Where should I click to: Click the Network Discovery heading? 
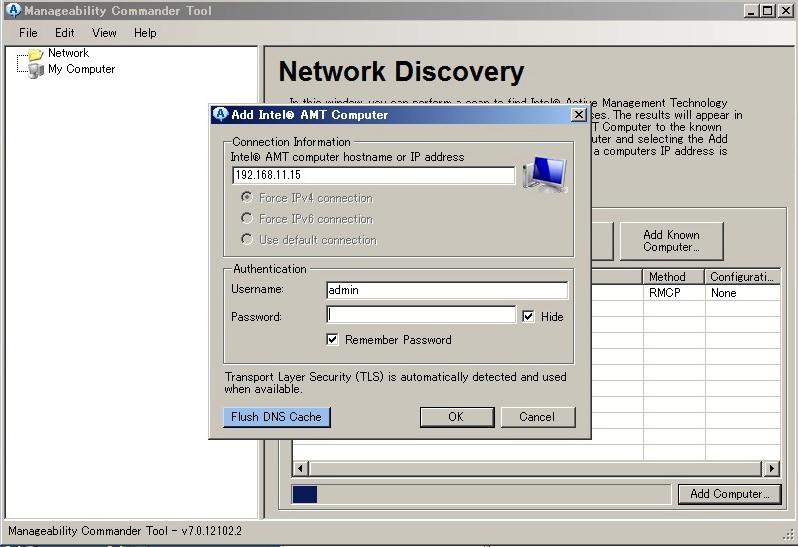402,72
